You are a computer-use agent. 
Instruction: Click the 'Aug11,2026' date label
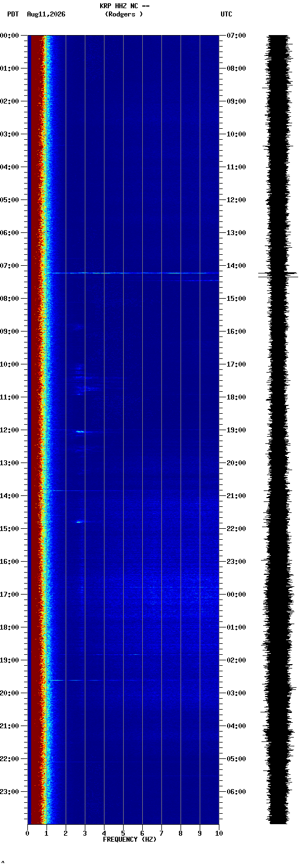[46, 14]
